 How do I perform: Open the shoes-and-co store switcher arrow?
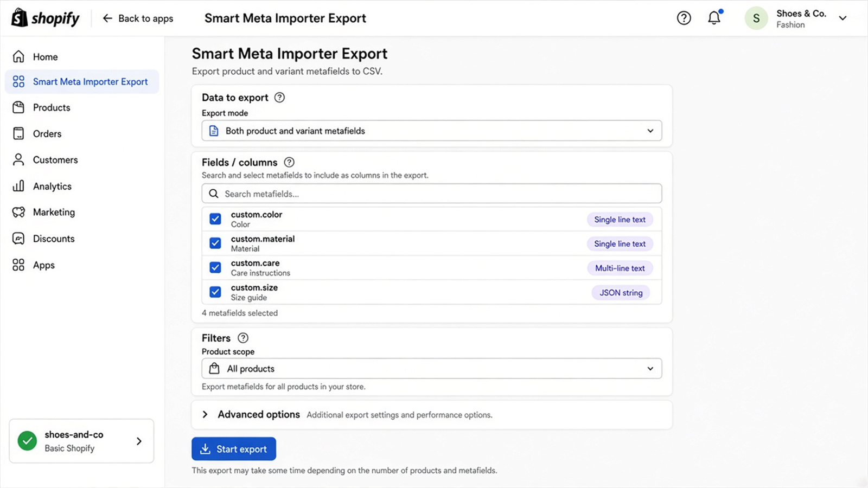(139, 441)
